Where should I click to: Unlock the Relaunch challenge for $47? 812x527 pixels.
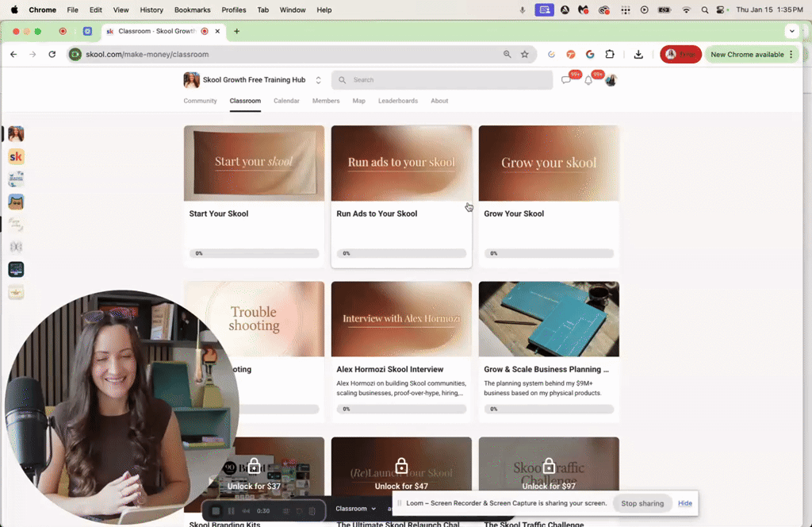tap(401, 486)
